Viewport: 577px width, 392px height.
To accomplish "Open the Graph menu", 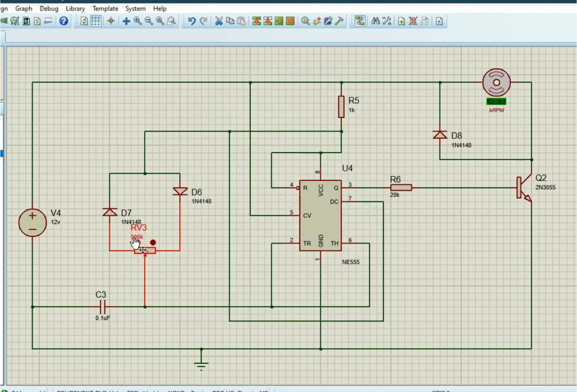I will coord(24,8).
